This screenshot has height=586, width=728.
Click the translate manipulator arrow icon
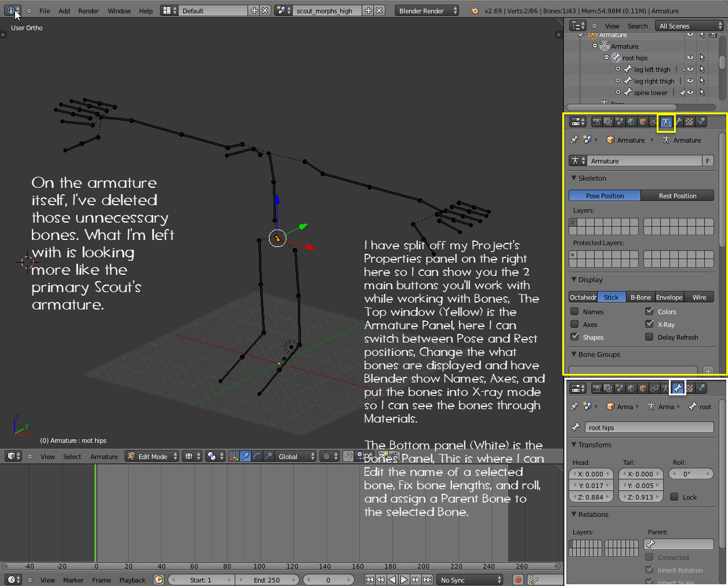(x=246, y=457)
